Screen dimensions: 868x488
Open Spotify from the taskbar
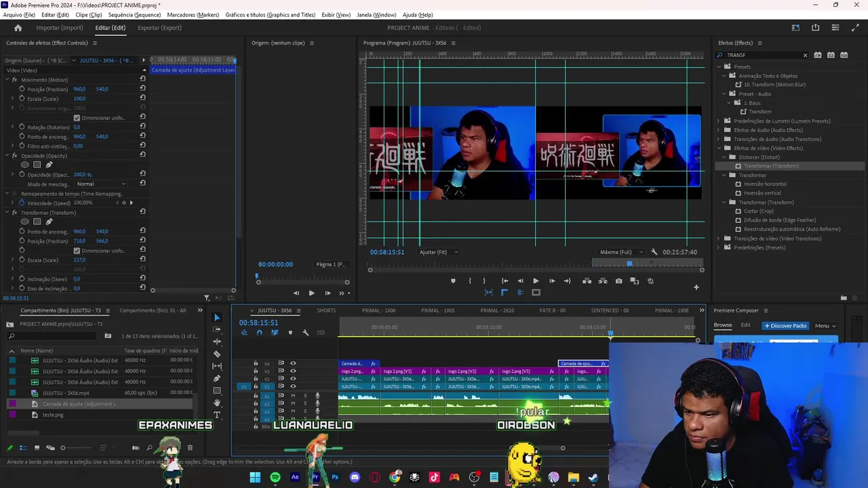pyautogui.click(x=275, y=477)
